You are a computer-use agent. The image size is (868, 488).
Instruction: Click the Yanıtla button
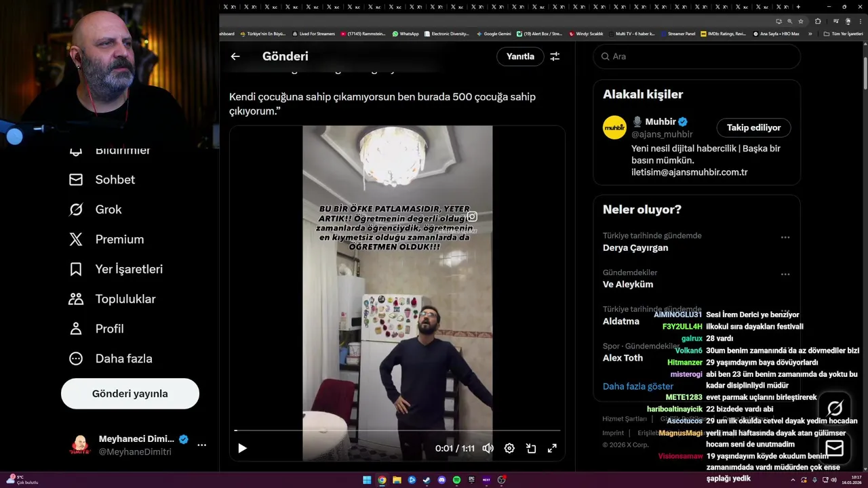tap(520, 56)
